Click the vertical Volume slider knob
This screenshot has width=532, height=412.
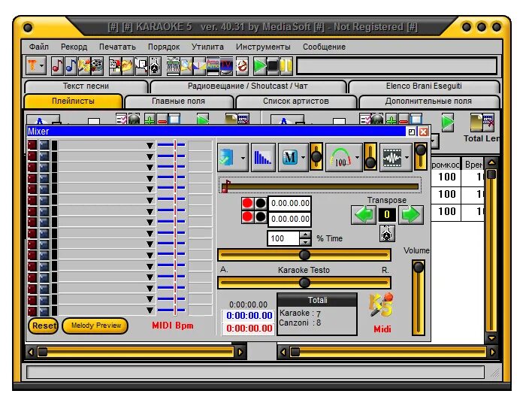coord(419,267)
